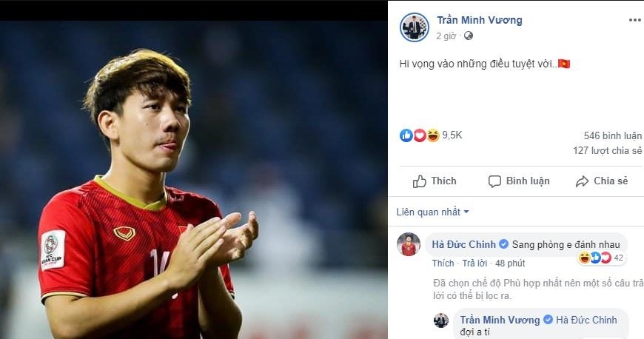644x339 pixels.
Task: Click the globe public privacy icon
Action: 469,36
